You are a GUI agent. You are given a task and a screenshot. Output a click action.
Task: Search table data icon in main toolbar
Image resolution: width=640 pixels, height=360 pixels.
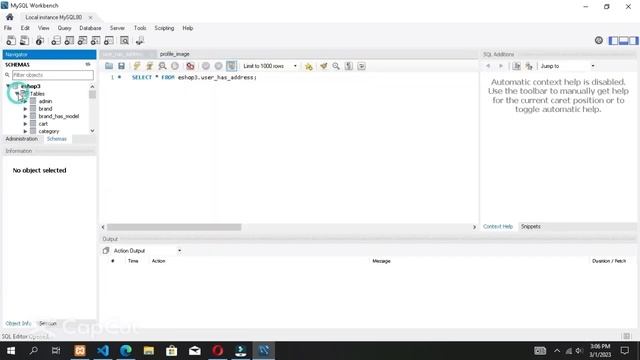124,40
